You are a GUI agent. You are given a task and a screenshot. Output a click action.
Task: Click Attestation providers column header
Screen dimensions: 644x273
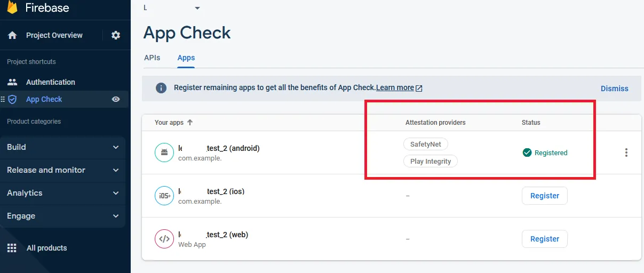point(435,123)
